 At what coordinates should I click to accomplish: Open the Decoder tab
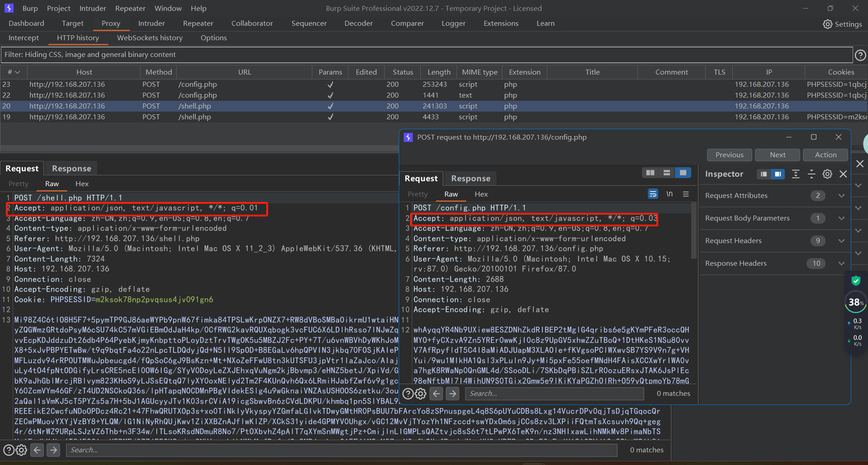pos(359,23)
